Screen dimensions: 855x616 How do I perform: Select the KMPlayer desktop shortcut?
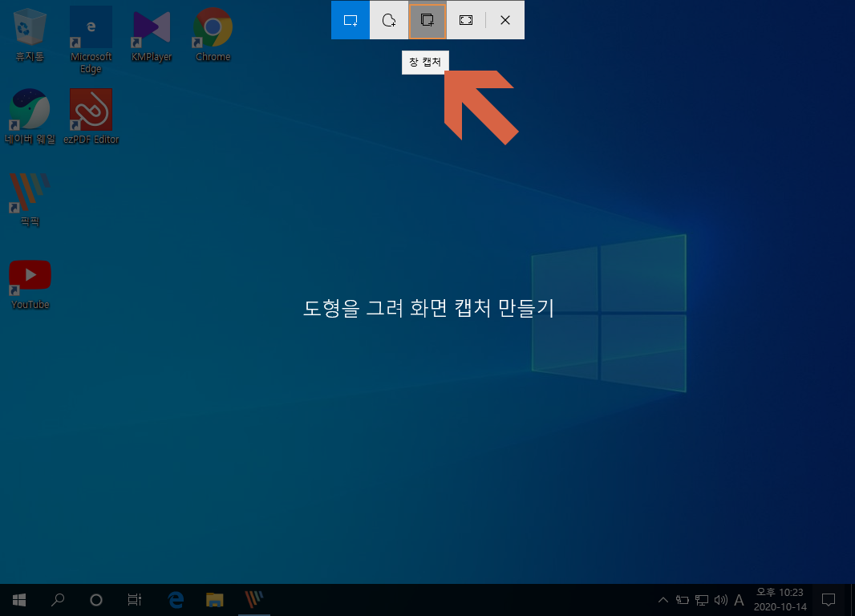coord(152,34)
